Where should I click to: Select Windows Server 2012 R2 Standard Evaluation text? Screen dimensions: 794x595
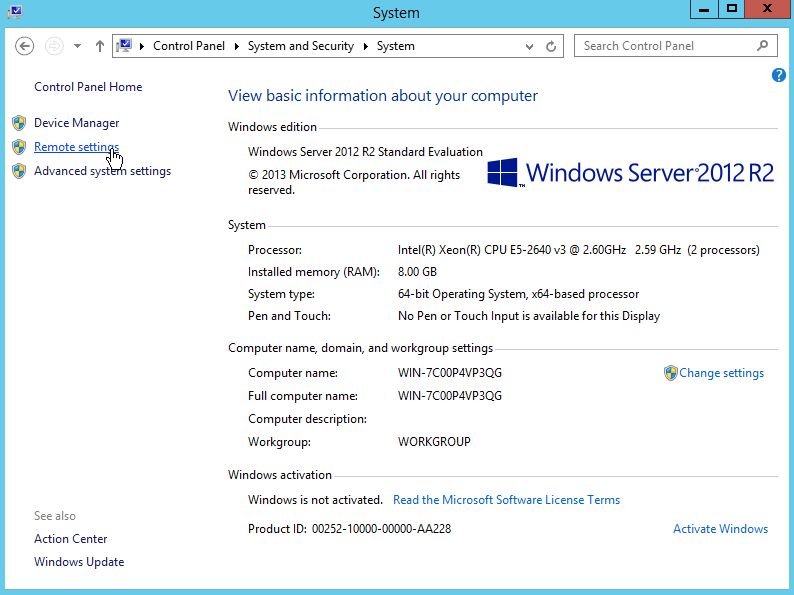tap(365, 152)
